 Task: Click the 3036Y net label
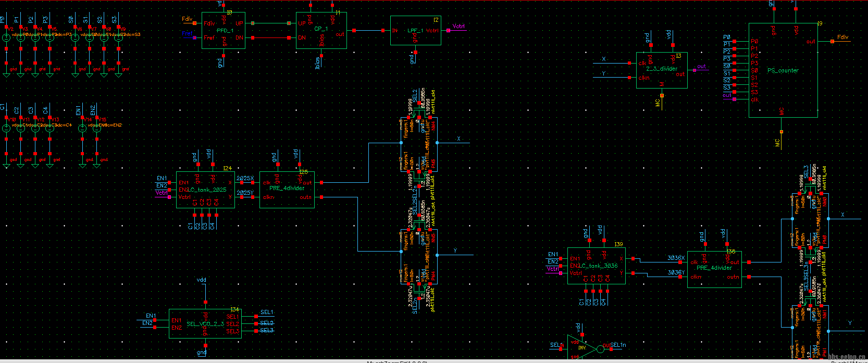(x=676, y=273)
